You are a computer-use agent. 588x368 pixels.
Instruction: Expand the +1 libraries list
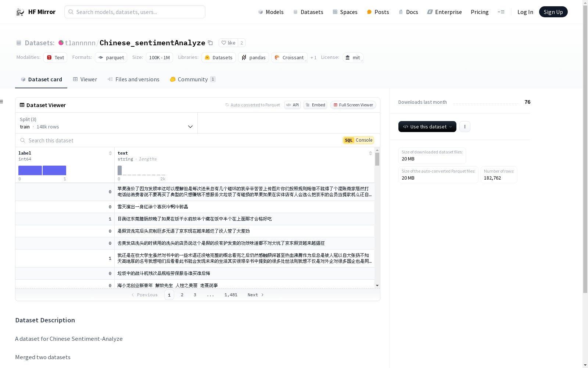(x=313, y=57)
